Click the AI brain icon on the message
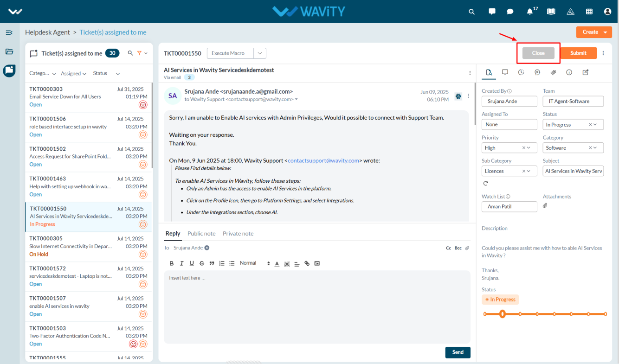This screenshot has height=364, width=619. [458, 96]
